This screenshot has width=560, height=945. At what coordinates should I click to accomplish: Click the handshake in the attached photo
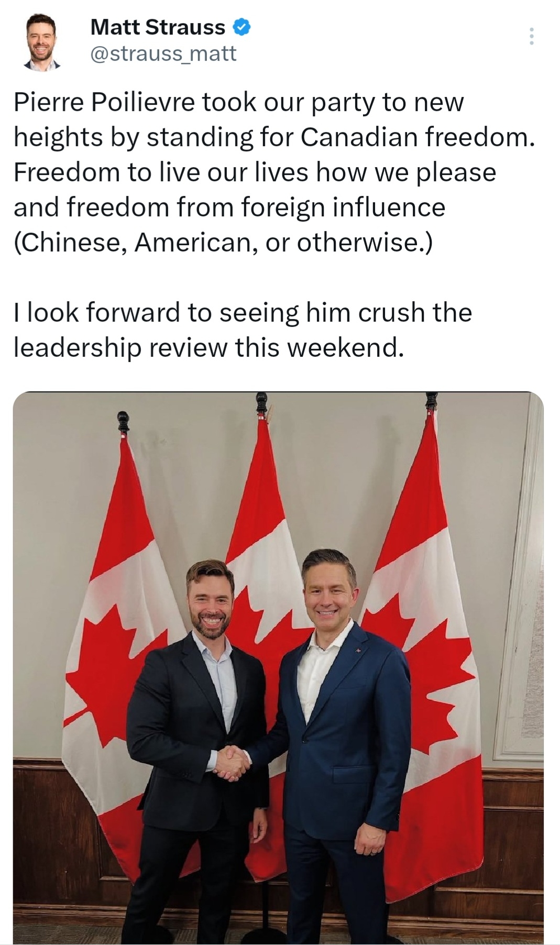(231, 761)
